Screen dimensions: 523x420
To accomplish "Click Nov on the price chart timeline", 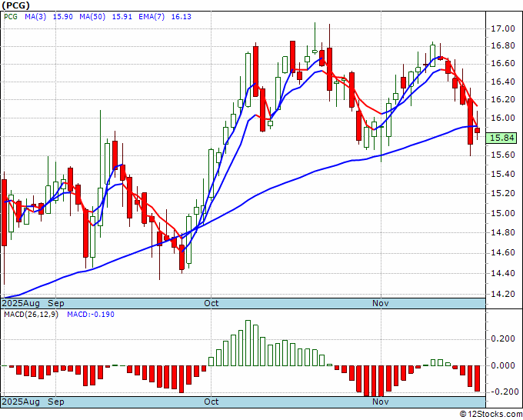I will pyautogui.click(x=381, y=304).
